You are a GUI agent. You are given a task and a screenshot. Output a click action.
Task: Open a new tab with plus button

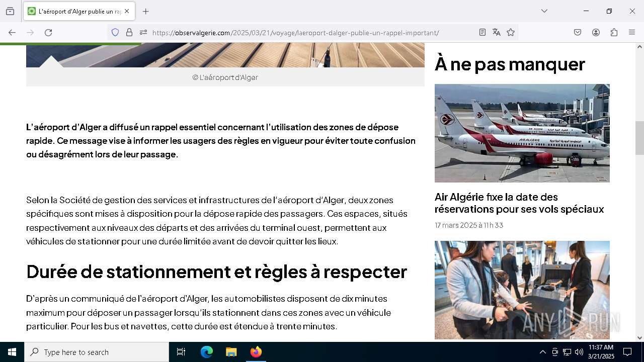pos(146,11)
